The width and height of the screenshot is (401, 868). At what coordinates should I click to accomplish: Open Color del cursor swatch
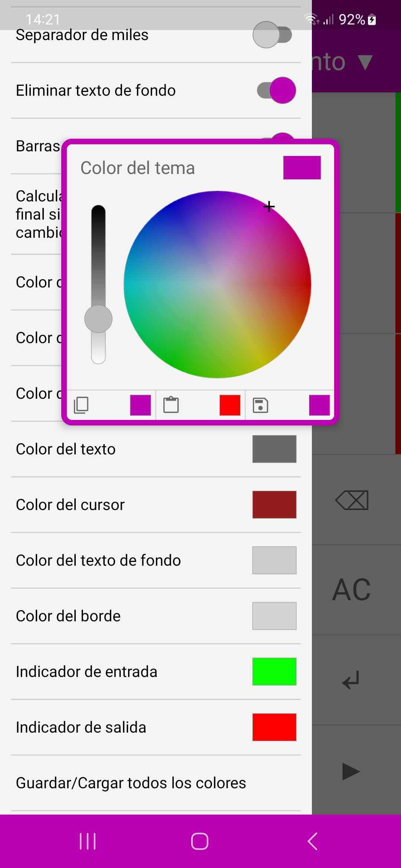[274, 505]
